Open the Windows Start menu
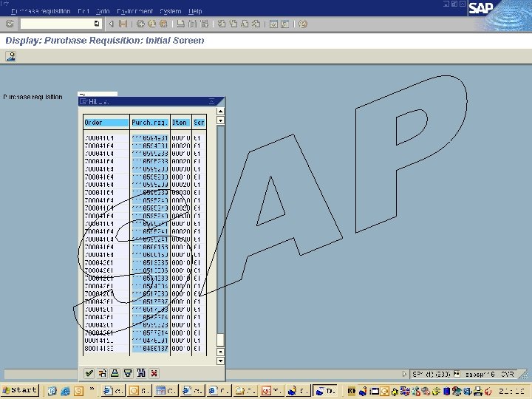Image resolution: width=532 pixels, height=399 pixels. pos(20,391)
